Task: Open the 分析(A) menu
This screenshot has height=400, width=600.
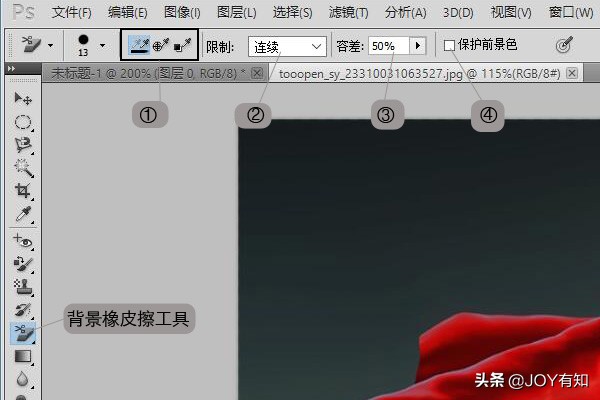Action: tap(405, 13)
